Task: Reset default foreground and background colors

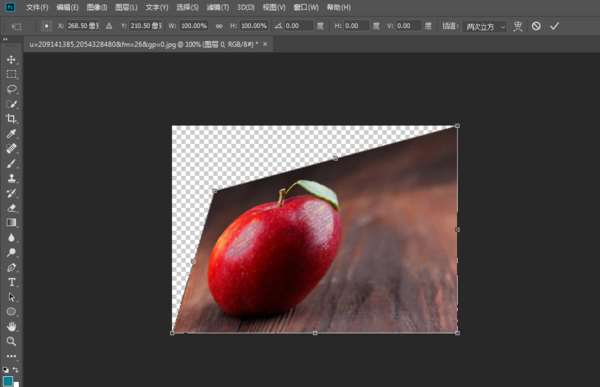Action: coord(5,370)
